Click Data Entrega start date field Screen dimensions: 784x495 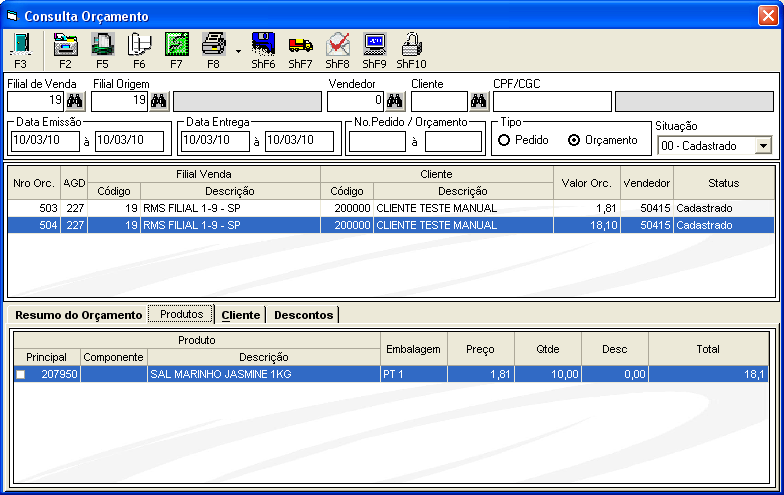(x=216, y=142)
